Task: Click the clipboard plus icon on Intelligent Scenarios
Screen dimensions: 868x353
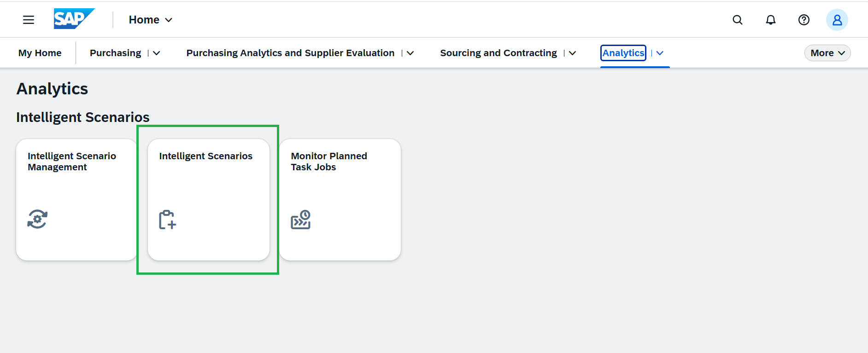Action: [168, 220]
